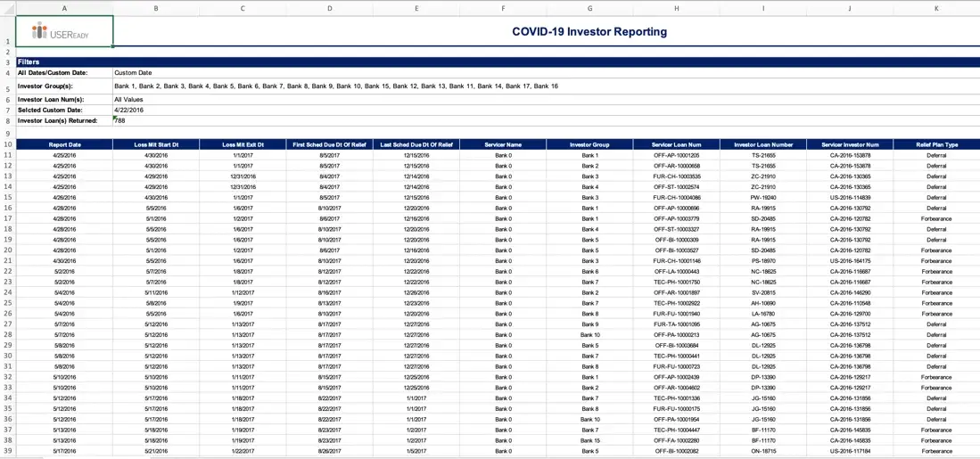Click the 'All Values' cell
980x459 pixels.
(128, 99)
